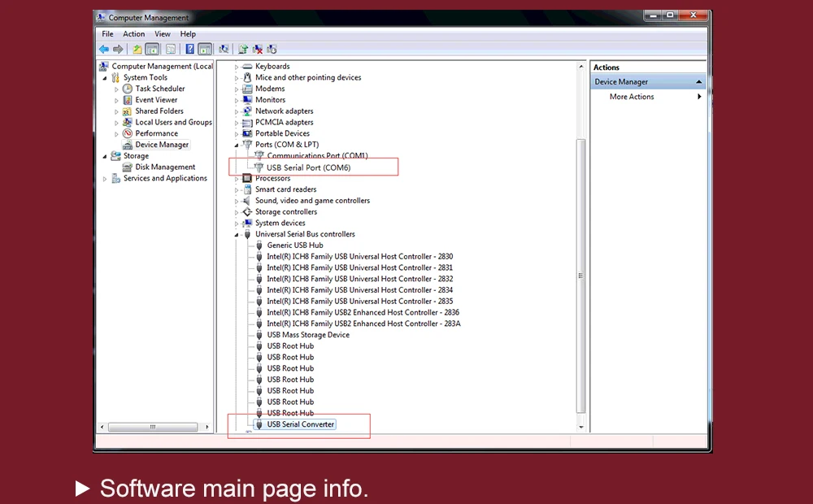Select Monitors device category

[x=270, y=99]
